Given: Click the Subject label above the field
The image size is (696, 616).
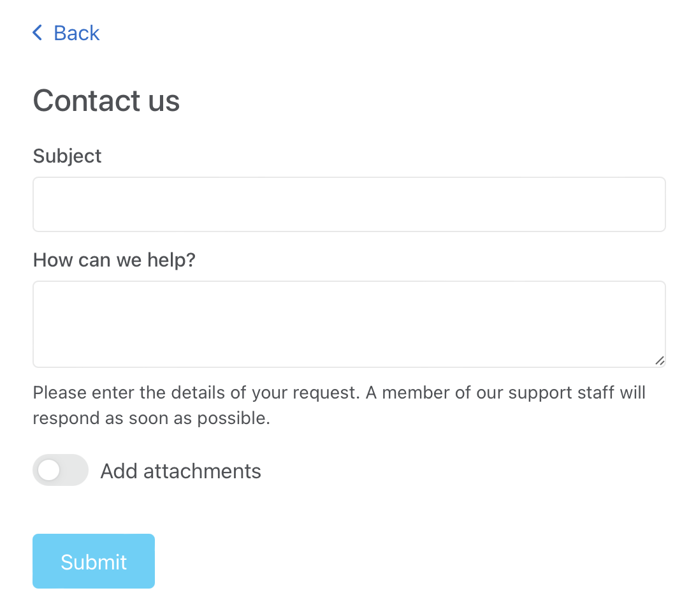Looking at the screenshot, I should click(67, 156).
